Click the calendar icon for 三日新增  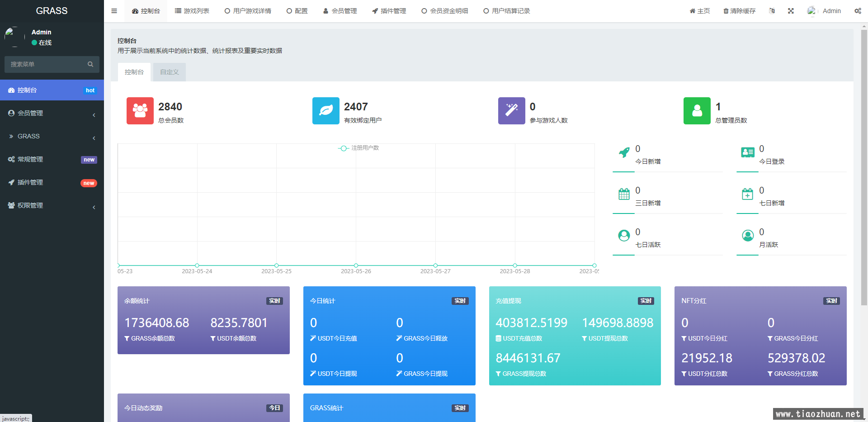coord(624,194)
